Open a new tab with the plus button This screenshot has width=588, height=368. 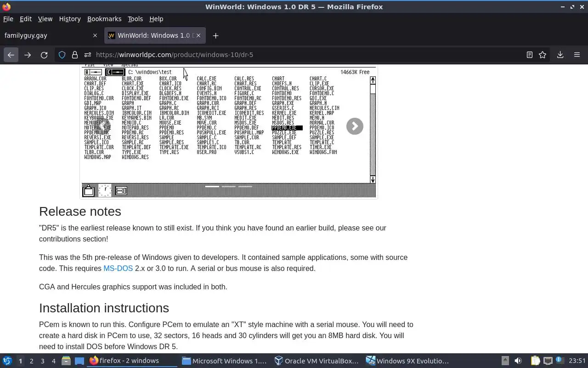click(x=215, y=35)
